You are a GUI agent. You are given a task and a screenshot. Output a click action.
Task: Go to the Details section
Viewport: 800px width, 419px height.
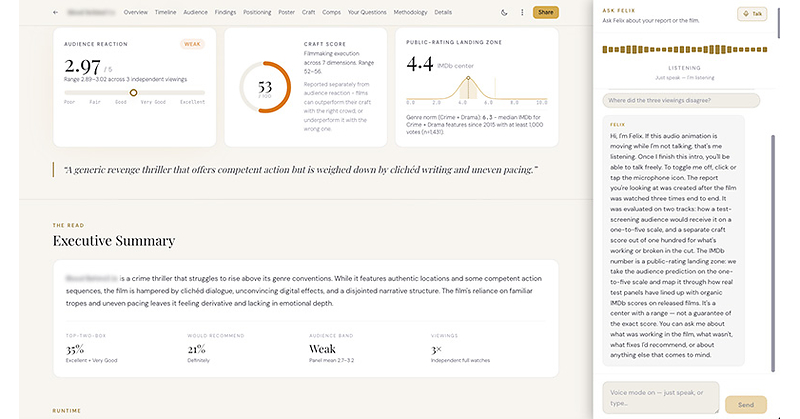[x=443, y=12]
